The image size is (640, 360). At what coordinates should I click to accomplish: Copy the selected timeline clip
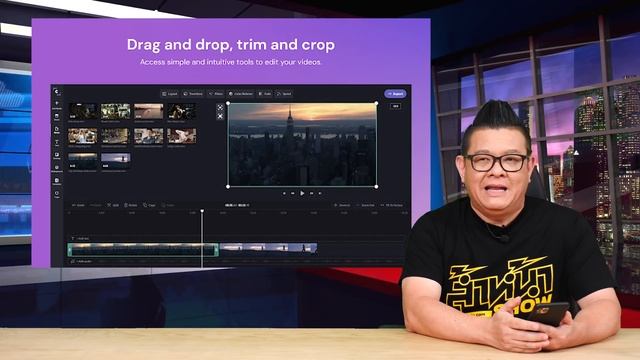(149, 205)
